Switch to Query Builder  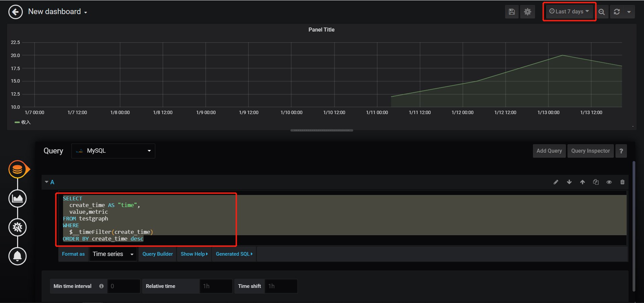[158, 254]
